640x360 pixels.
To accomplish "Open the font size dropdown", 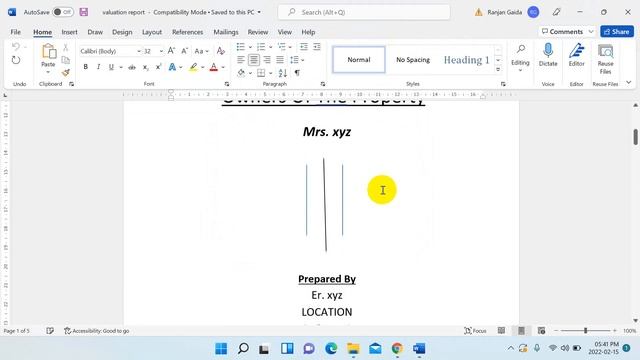I will (x=161, y=51).
